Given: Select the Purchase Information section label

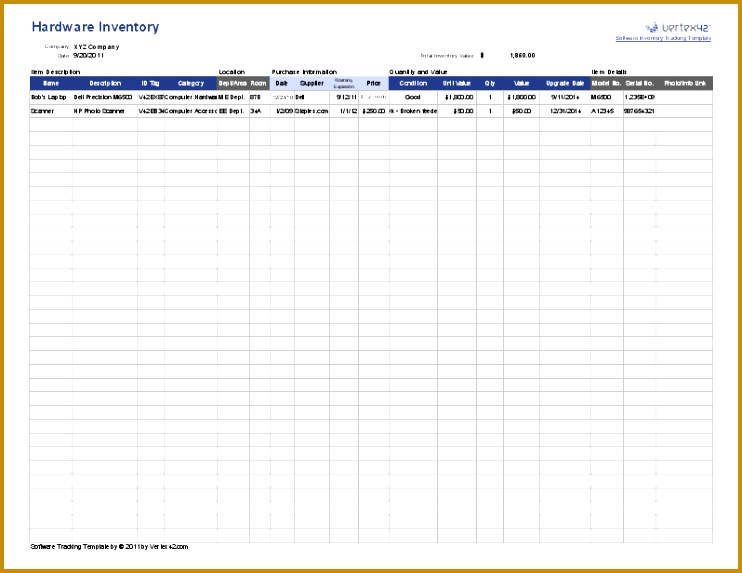Looking at the screenshot, I should [x=304, y=72].
